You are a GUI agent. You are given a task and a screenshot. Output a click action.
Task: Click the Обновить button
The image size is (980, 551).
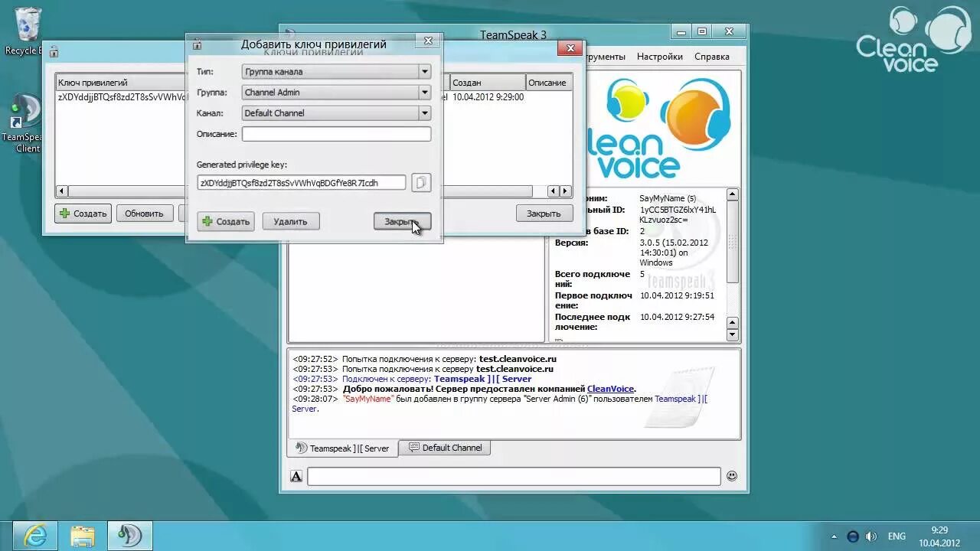pos(144,214)
